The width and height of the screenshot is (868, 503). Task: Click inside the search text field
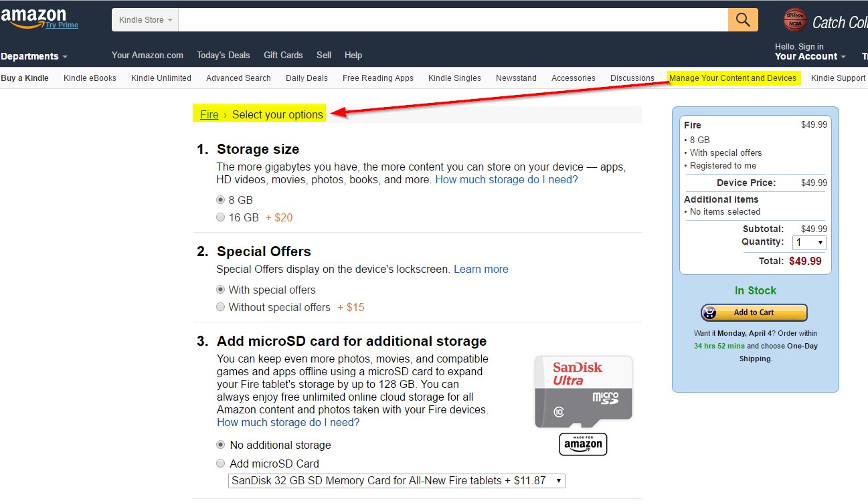[x=453, y=20]
